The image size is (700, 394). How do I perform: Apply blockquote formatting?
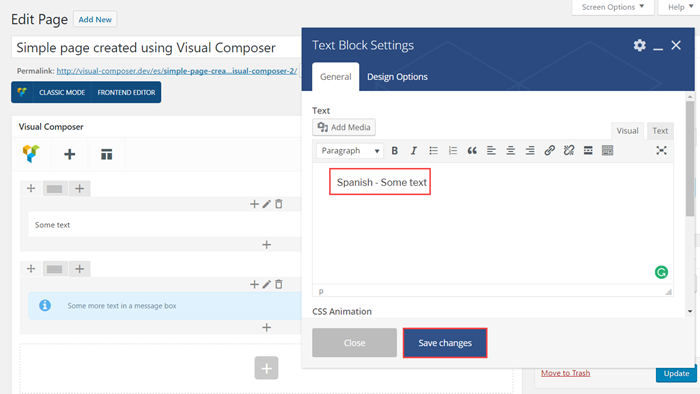[472, 151]
